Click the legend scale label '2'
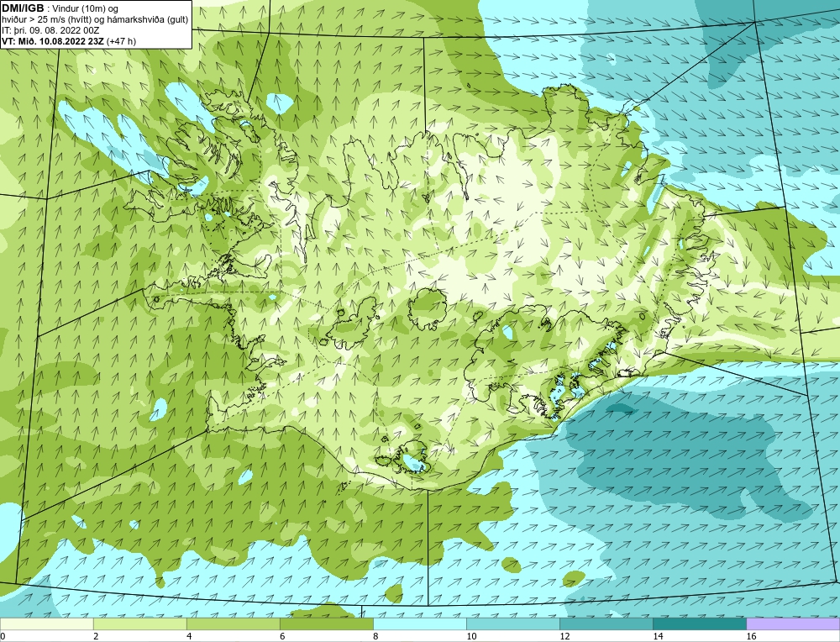 (x=96, y=636)
